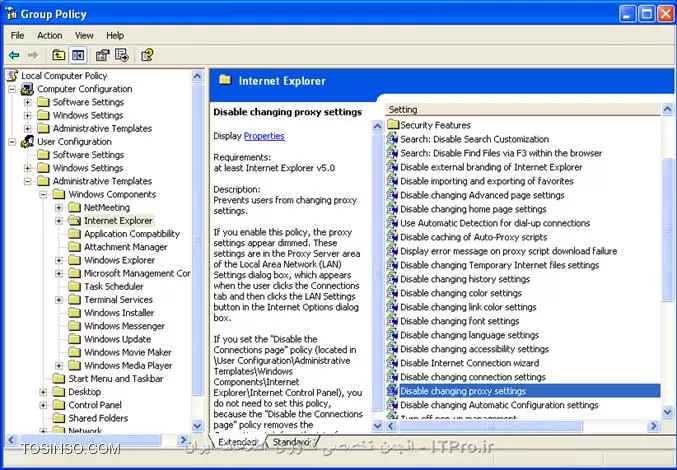677x470 pixels.
Task: Select Disable importing and exporting of favorites
Action: click(487, 181)
